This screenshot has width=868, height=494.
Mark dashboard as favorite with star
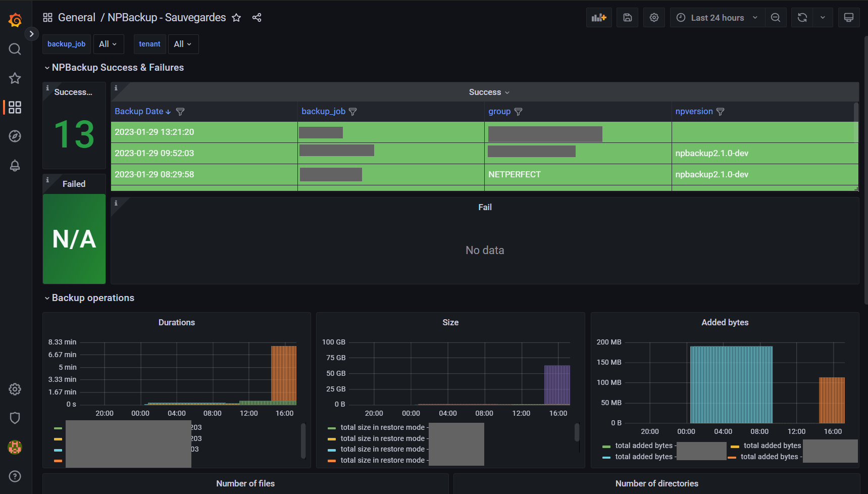coord(236,18)
